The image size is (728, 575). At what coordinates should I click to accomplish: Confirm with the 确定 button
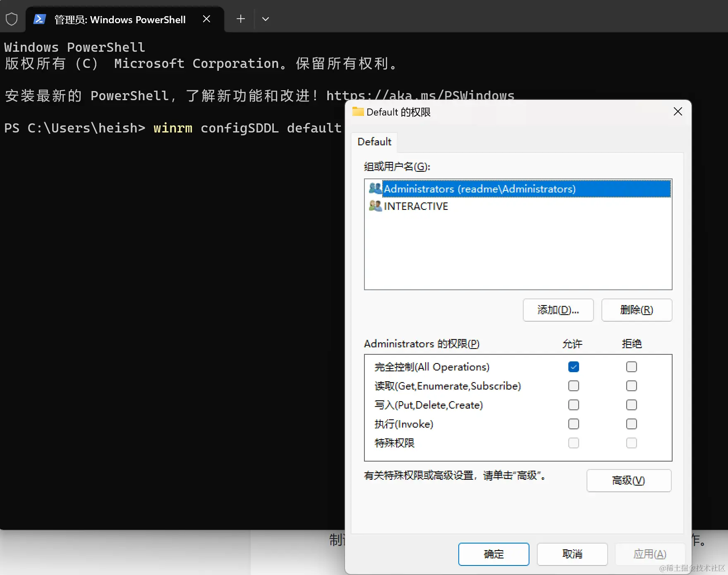494,554
